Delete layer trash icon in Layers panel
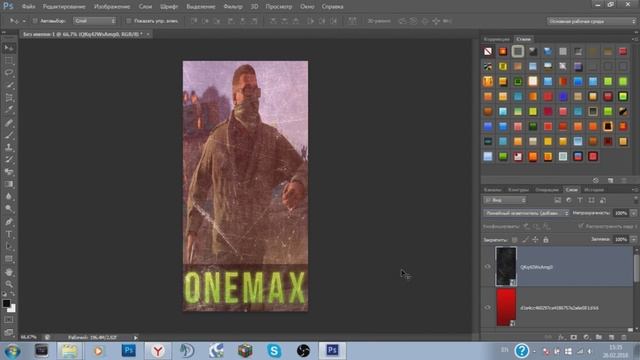Screen dimensions: 640x360 (624, 338)
